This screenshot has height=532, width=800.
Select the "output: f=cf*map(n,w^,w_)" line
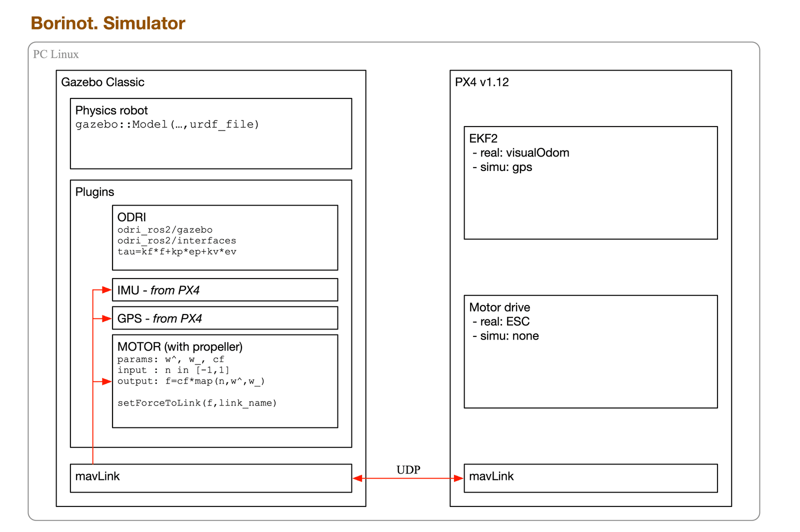[191, 381]
